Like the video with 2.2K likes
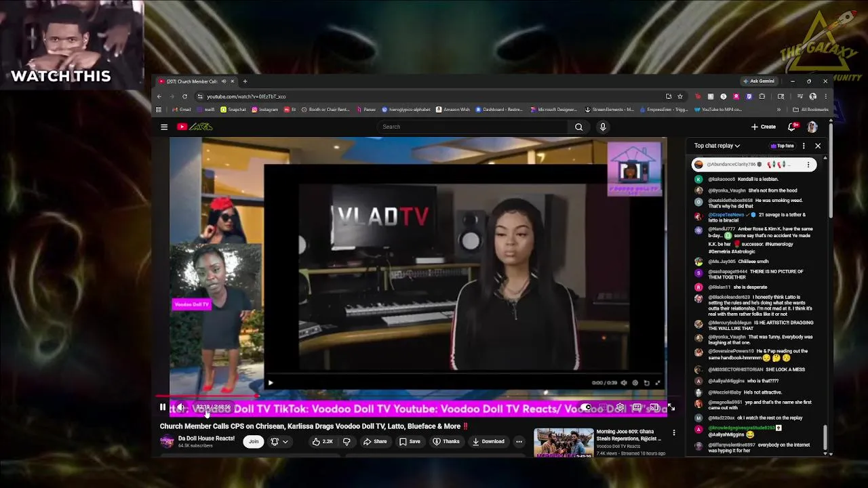This screenshot has height=488, width=868. click(322, 441)
